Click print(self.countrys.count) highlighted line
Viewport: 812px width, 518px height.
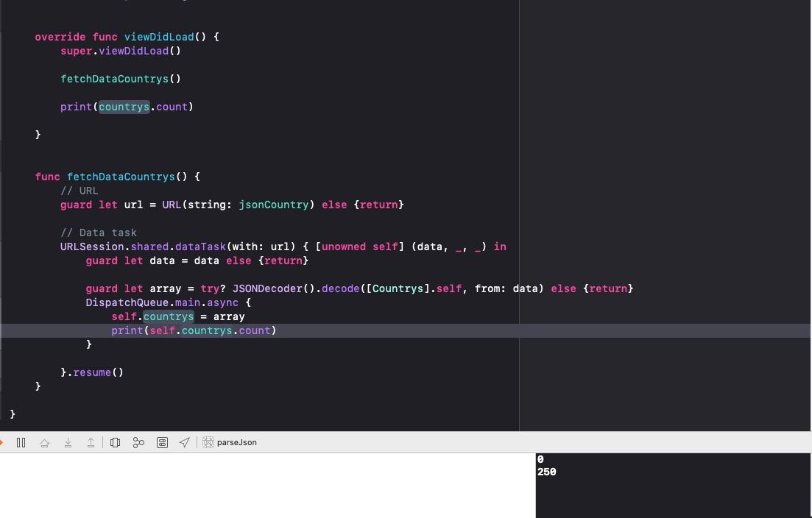pyautogui.click(x=194, y=330)
